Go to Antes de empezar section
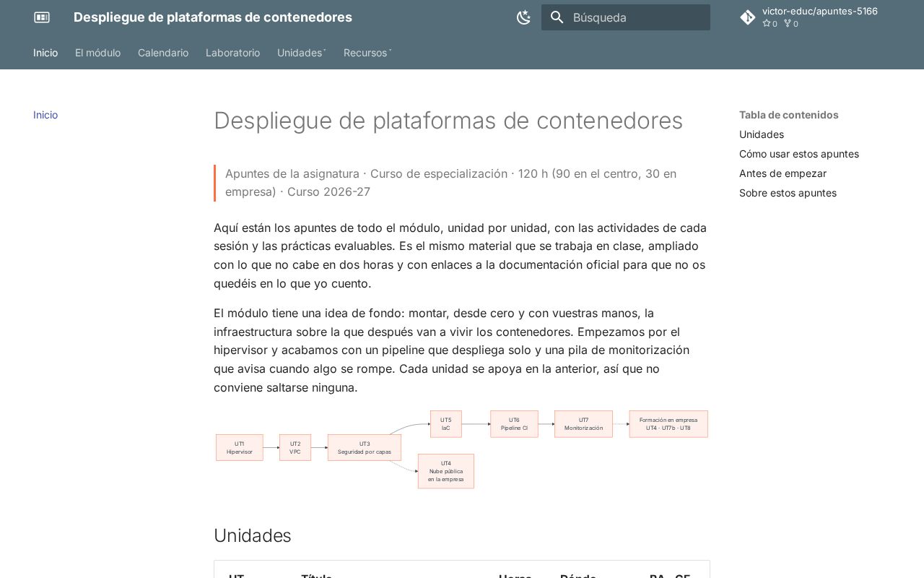The width and height of the screenshot is (924, 578). click(783, 173)
